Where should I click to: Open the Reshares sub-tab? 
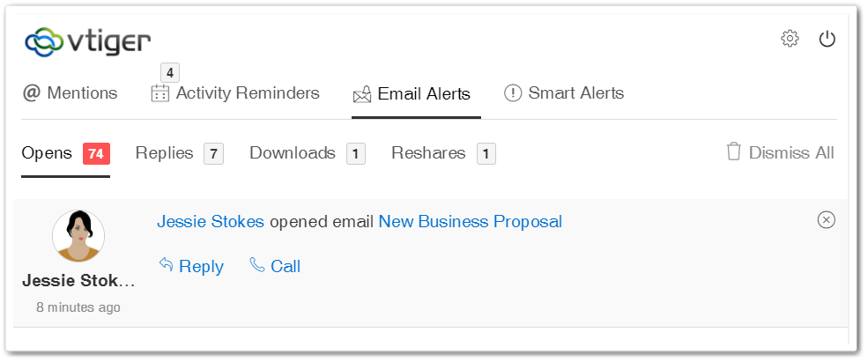click(x=443, y=153)
